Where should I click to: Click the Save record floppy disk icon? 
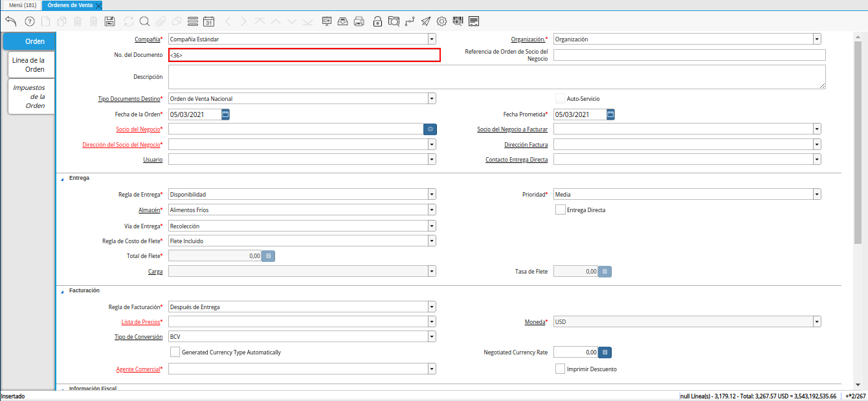109,21
